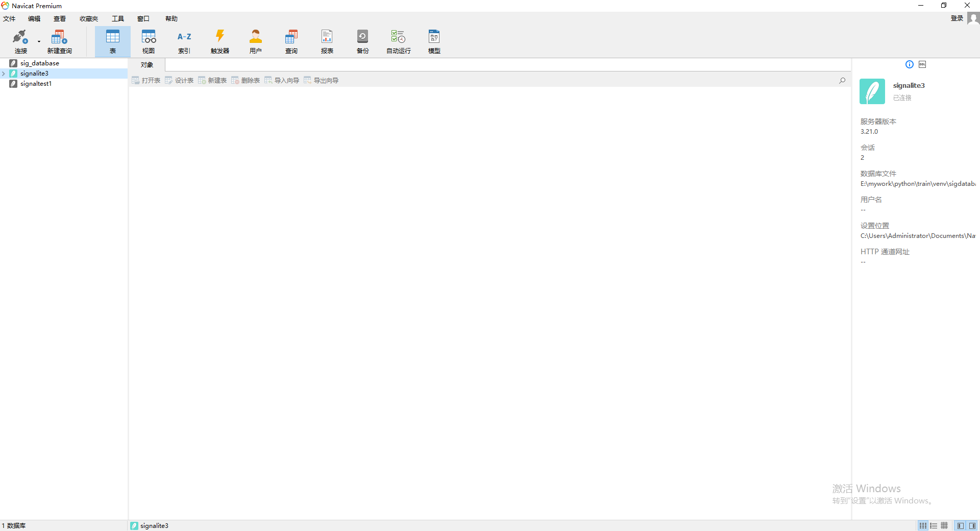Switch to ER diagram view
The width and height of the screenshot is (980, 531).
(x=944, y=526)
